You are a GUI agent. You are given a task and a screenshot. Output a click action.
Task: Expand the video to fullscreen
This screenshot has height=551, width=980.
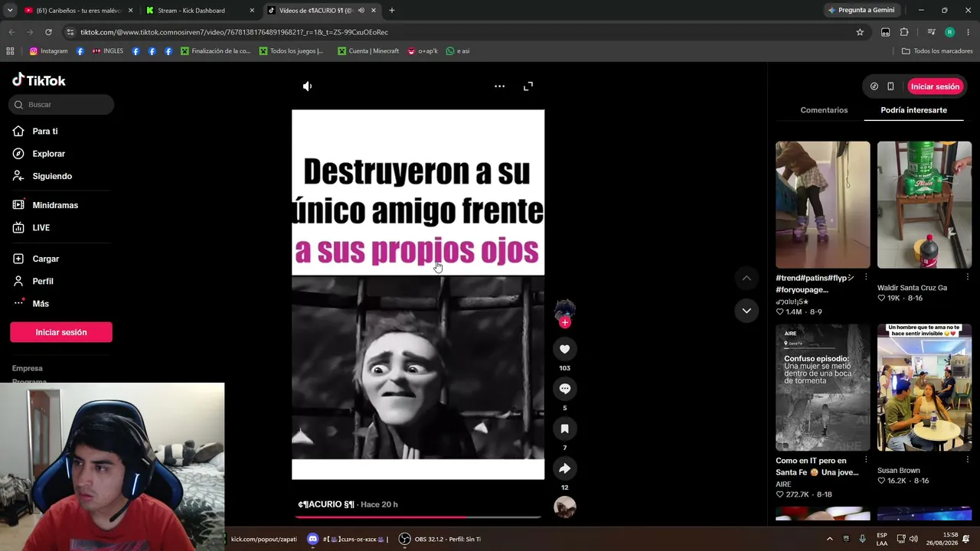point(528,86)
